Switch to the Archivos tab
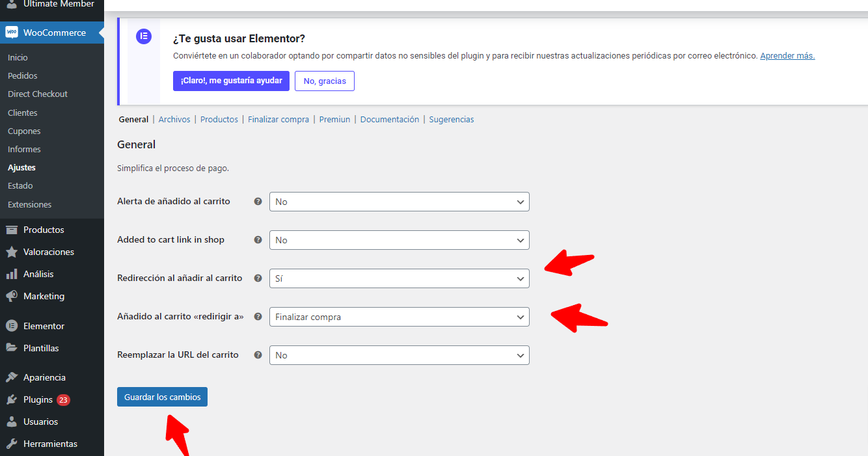The width and height of the screenshot is (868, 456). click(174, 120)
